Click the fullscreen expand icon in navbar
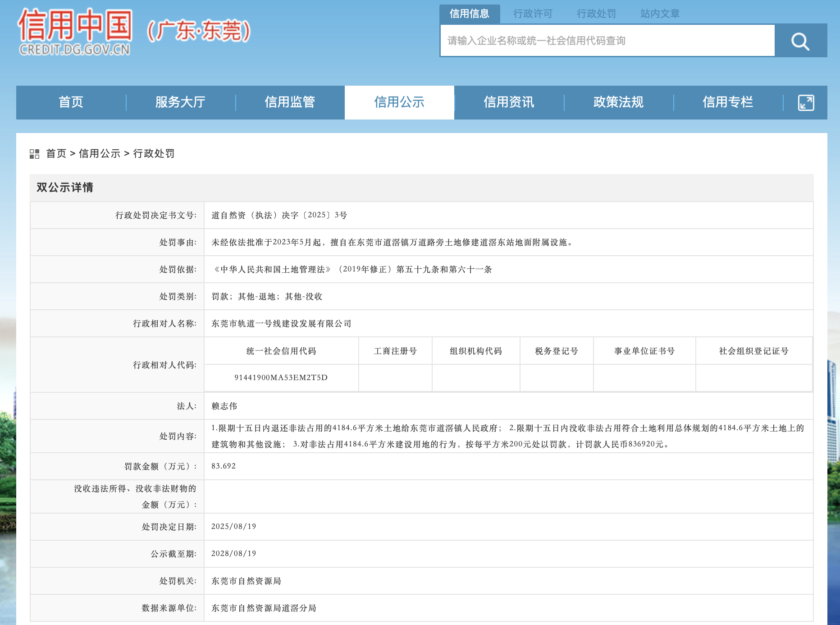840x625 pixels. 806,103
